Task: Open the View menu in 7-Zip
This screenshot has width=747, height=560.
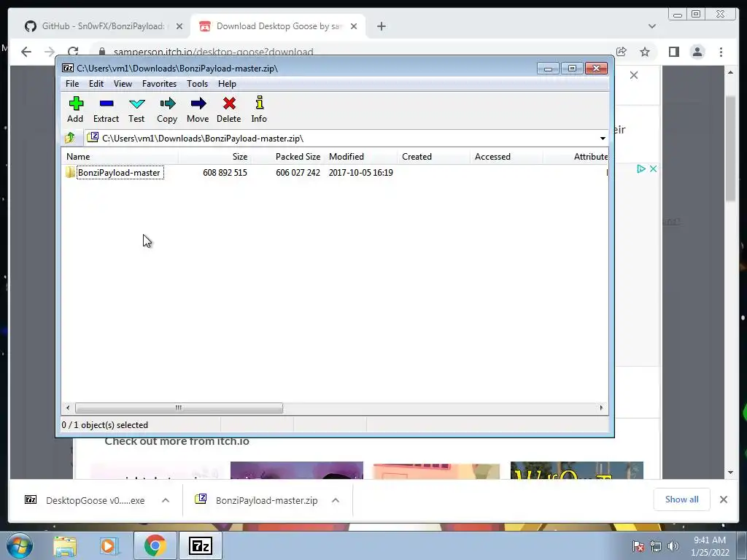Action: (123, 84)
